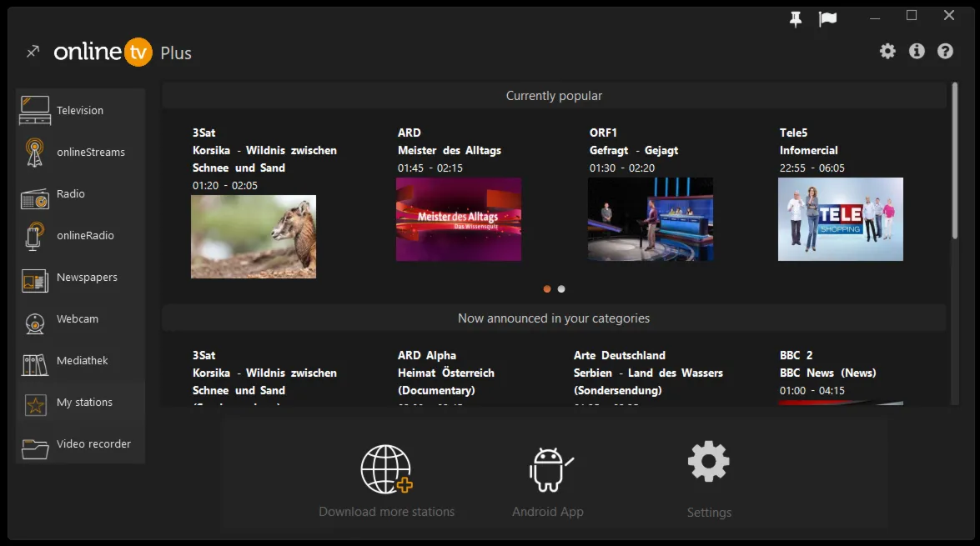The image size is (980, 546).
Task: Open ORF1 Gefragt - Gejagt thumbnail
Action: pos(651,219)
